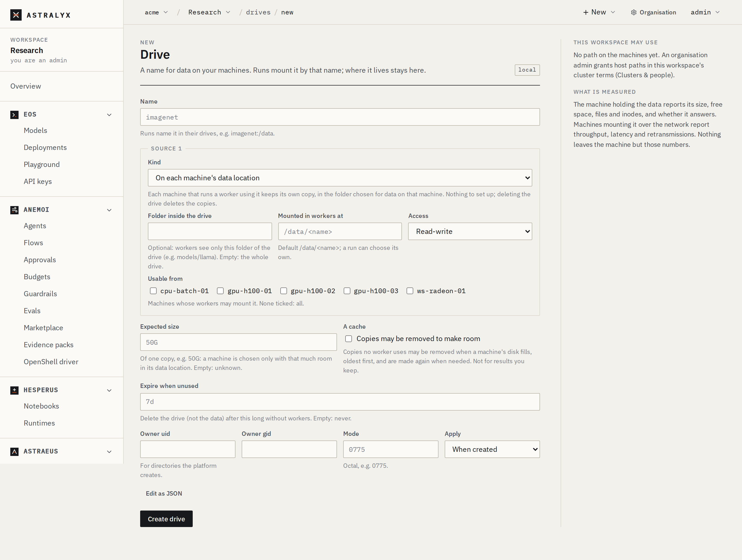Click the plus icon beside New
Viewport: 742px width, 560px height.
click(586, 12)
